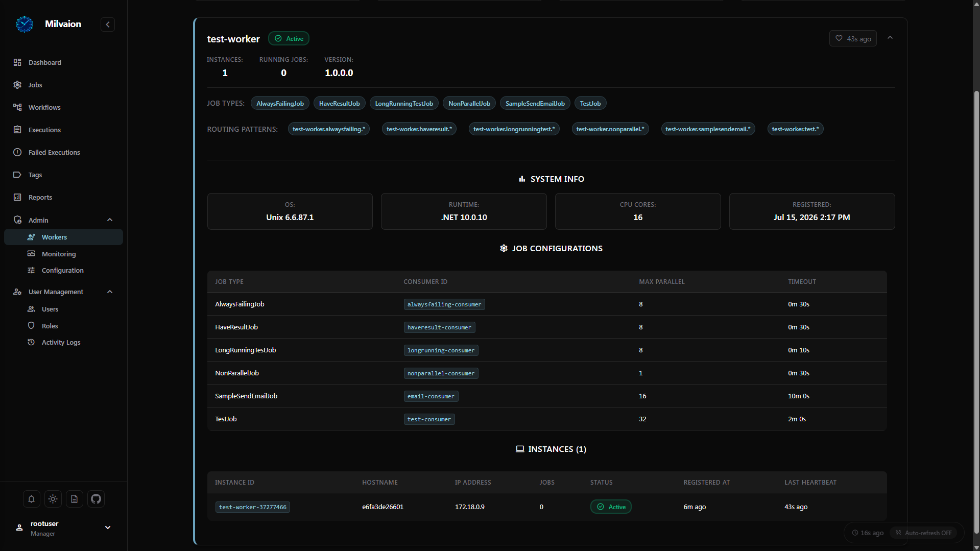
Task: Collapse the test-worker card
Action: (x=890, y=38)
